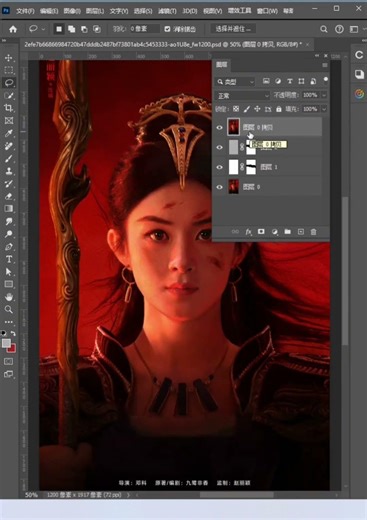The height and width of the screenshot is (520, 367).
Task: Toggle layer filtering on/off switch
Action: 325,80
